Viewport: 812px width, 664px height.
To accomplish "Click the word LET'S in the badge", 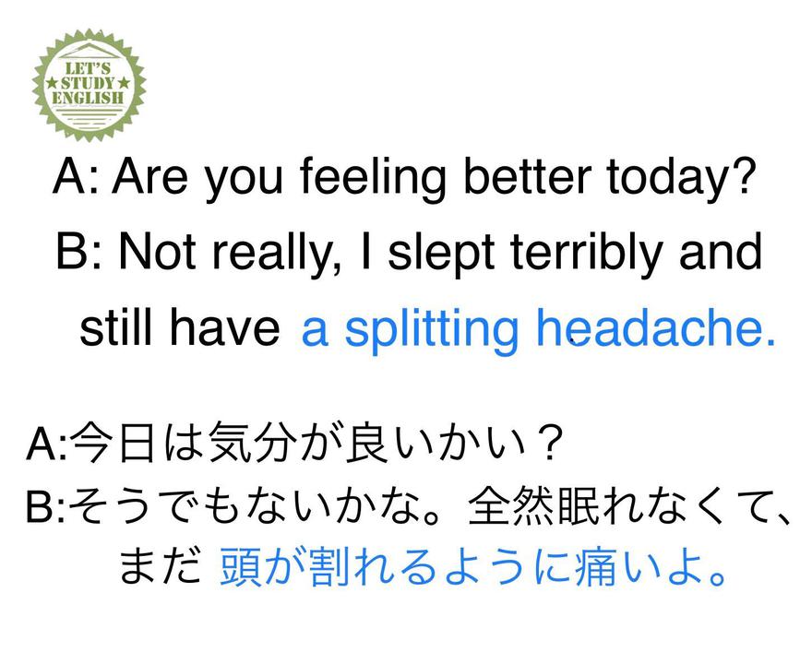I will (x=88, y=68).
